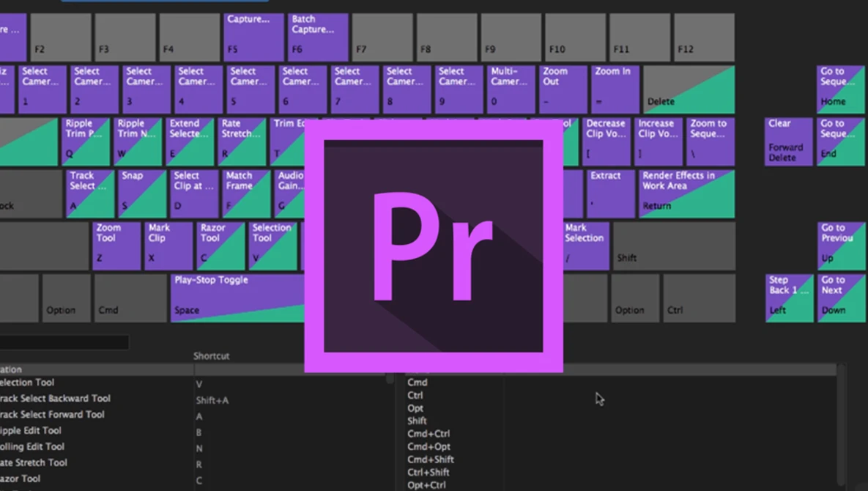
Task: Click the Snap S key
Action: point(142,193)
